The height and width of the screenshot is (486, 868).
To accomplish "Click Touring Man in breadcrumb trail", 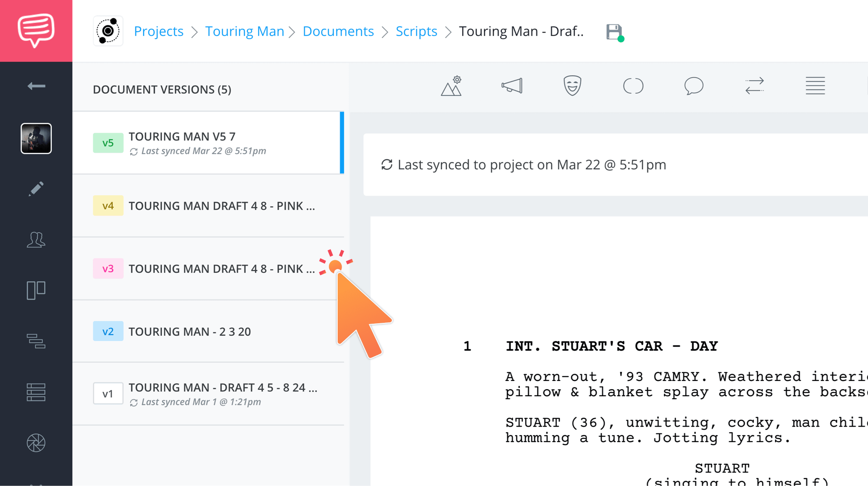I will (244, 30).
